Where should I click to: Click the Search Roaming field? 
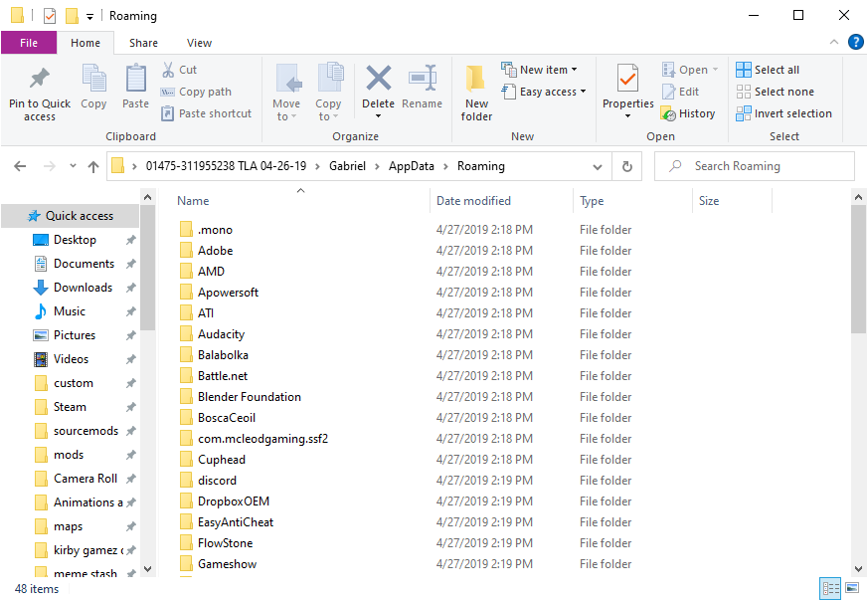pyautogui.click(x=754, y=166)
